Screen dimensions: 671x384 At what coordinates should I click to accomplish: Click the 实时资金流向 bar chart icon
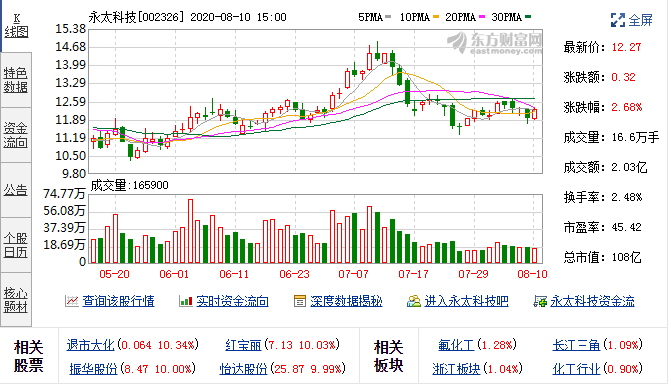tap(186, 301)
